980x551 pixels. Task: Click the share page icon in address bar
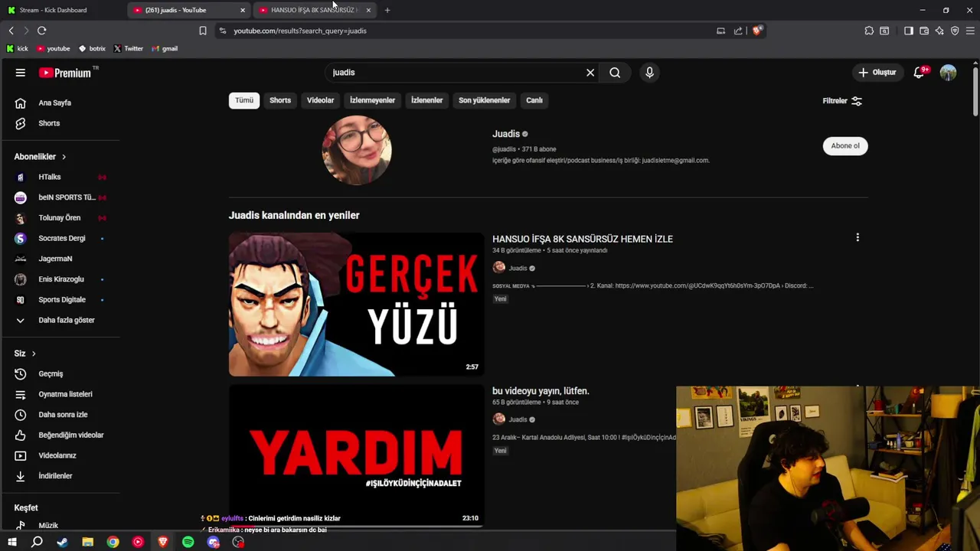pyautogui.click(x=738, y=31)
